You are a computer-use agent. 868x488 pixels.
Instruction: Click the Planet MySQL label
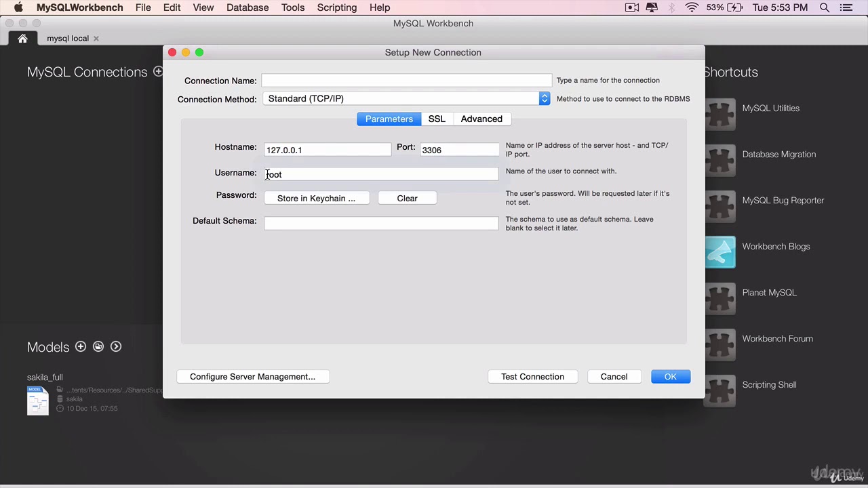(x=770, y=293)
